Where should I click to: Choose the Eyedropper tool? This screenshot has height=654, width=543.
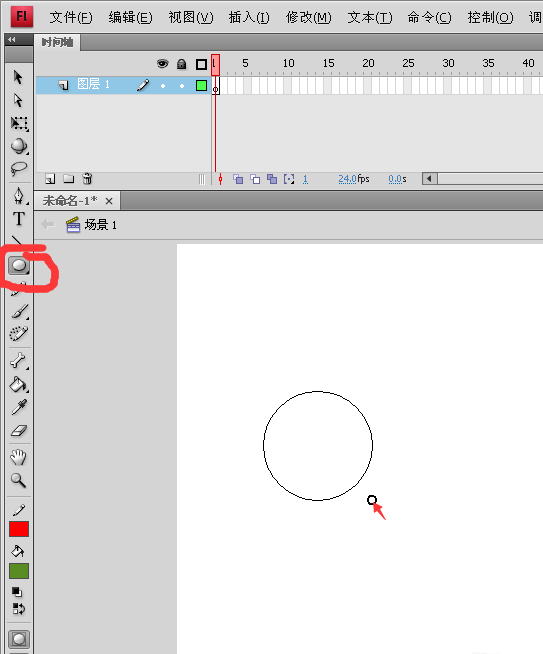click(19, 407)
